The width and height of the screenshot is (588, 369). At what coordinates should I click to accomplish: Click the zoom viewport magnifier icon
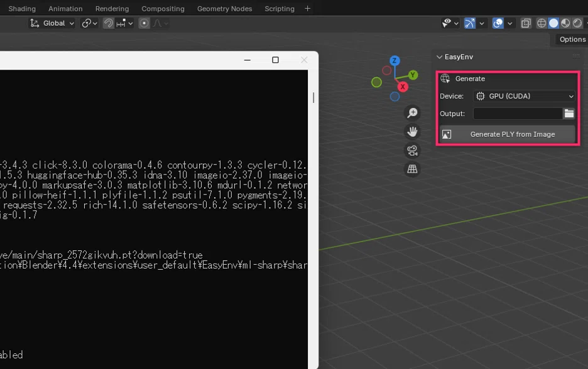click(412, 113)
